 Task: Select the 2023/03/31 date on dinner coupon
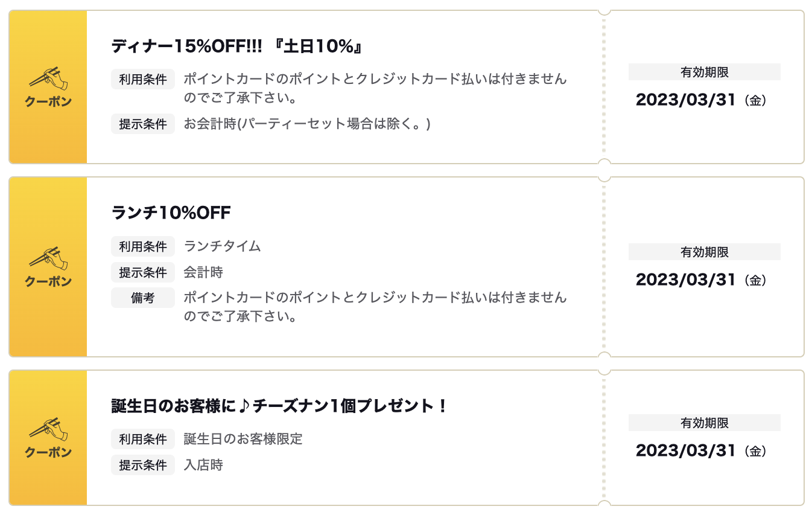tap(686, 100)
